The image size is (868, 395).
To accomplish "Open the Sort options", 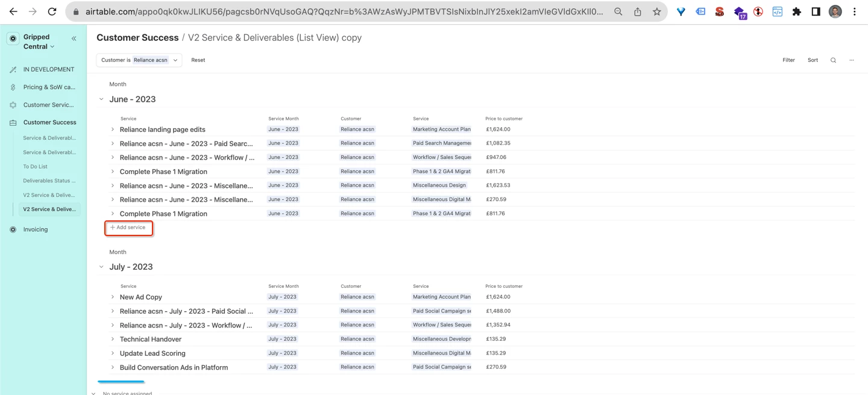I will pyautogui.click(x=813, y=60).
